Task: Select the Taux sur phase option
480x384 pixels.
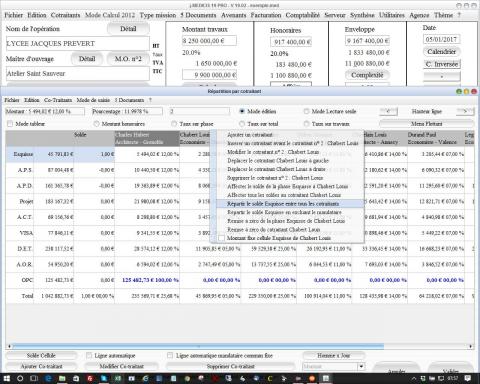Action: coord(174,124)
